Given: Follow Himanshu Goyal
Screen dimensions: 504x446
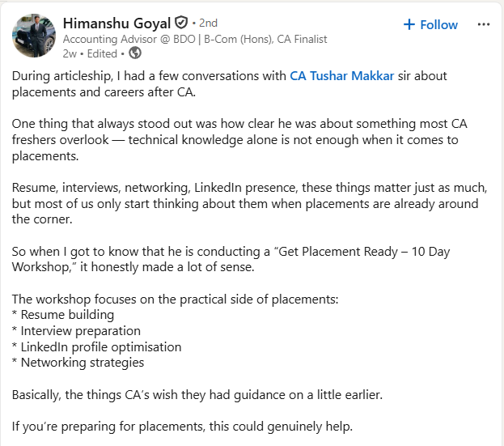Looking at the screenshot, I should (430, 25).
